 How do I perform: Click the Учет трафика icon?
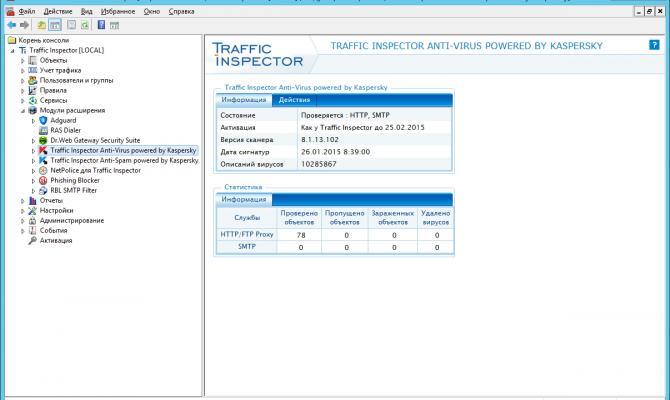(x=32, y=70)
